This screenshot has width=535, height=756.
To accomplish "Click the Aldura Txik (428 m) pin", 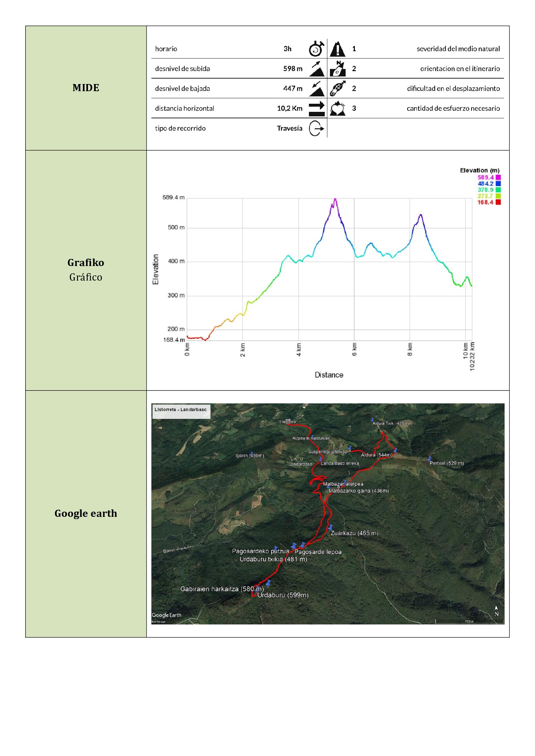I will (372, 420).
